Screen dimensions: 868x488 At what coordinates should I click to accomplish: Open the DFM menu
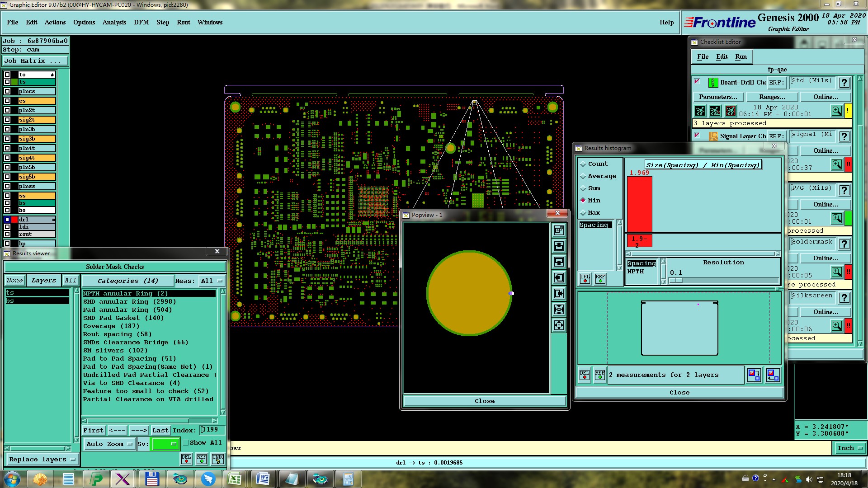point(141,22)
